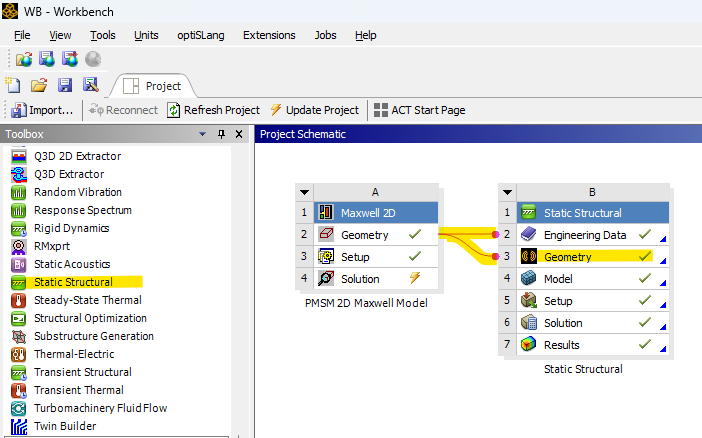
Task: Select the Static Structural title cell in system B
Action: pos(593,213)
